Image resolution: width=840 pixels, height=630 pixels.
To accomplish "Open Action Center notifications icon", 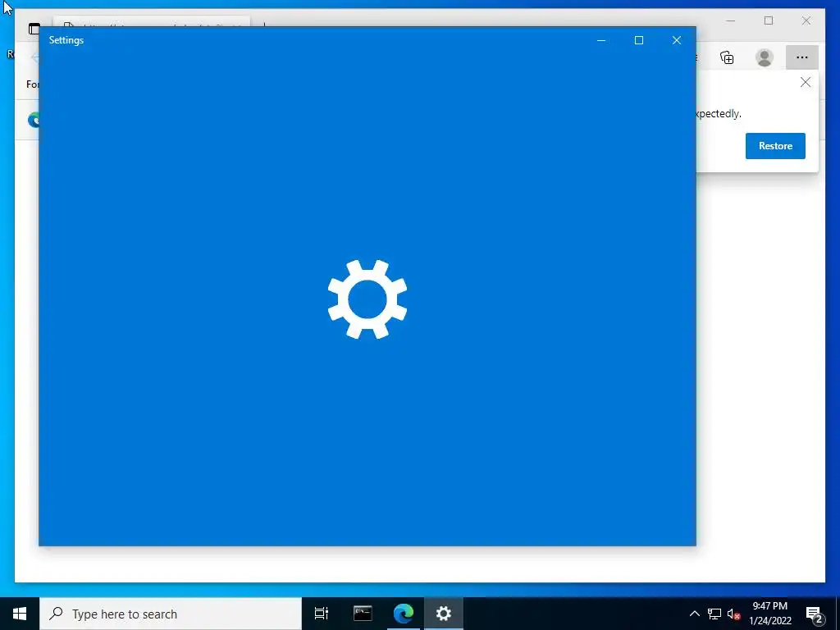I will 815,614.
